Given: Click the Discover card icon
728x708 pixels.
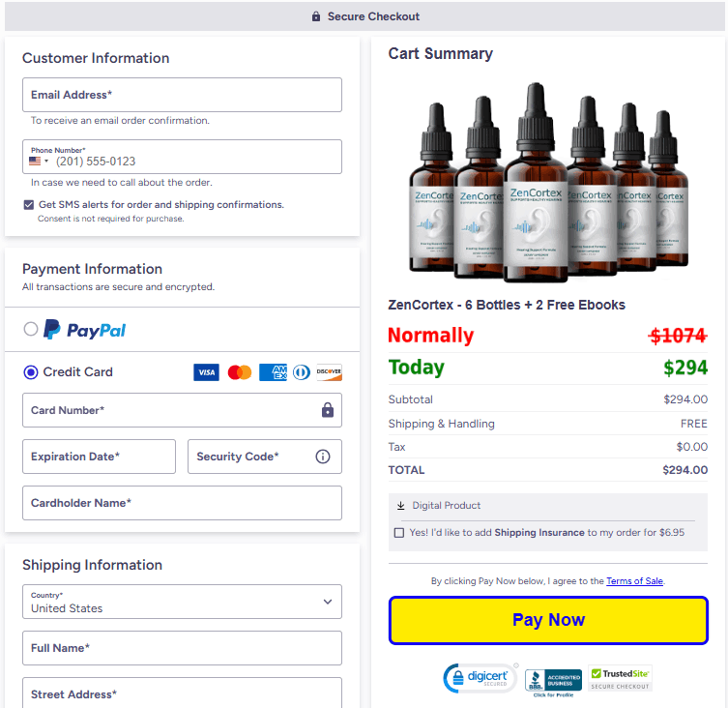Looking at the screenshot, I should (x=330, y=372).
